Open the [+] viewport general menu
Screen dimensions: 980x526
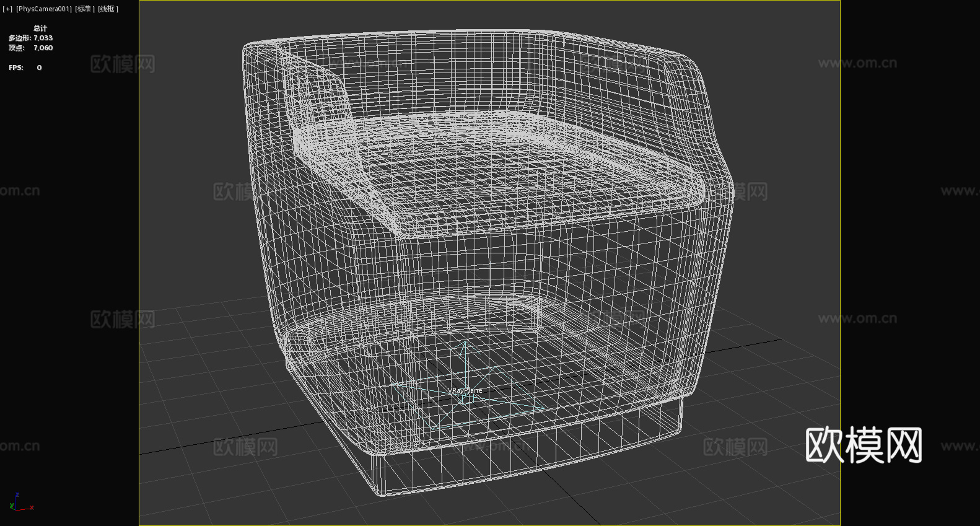click(7, 9)
